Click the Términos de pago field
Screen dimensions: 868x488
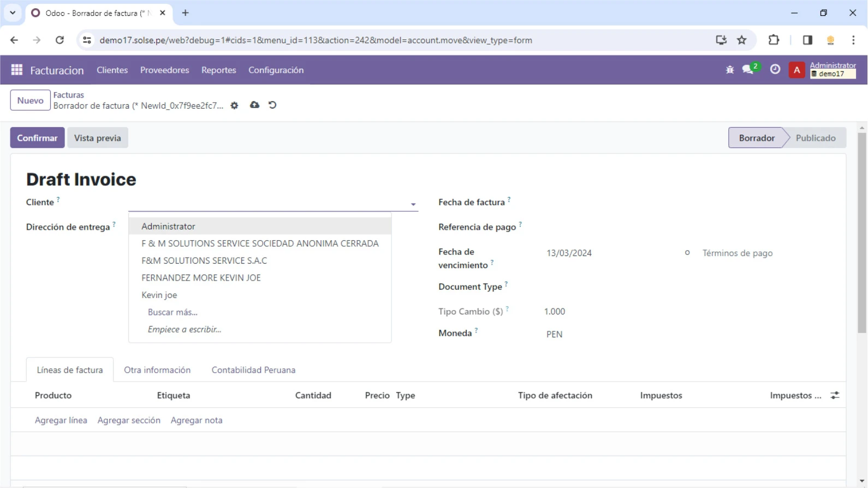[x=737, y=253]
